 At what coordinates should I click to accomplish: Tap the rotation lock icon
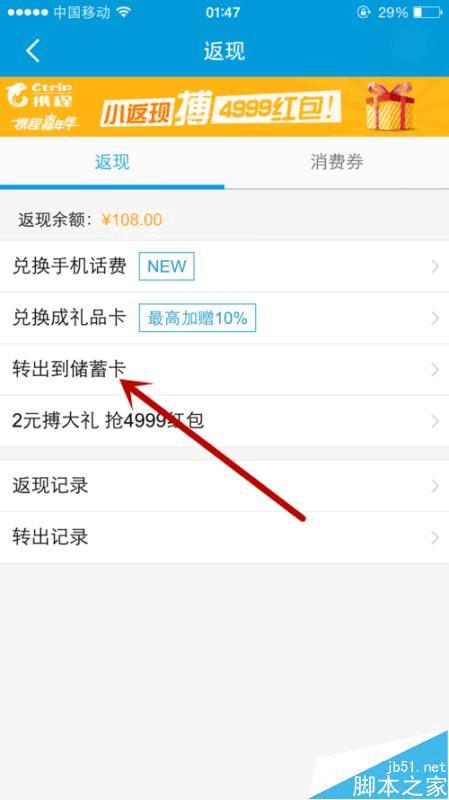click(x=363, y=12)
